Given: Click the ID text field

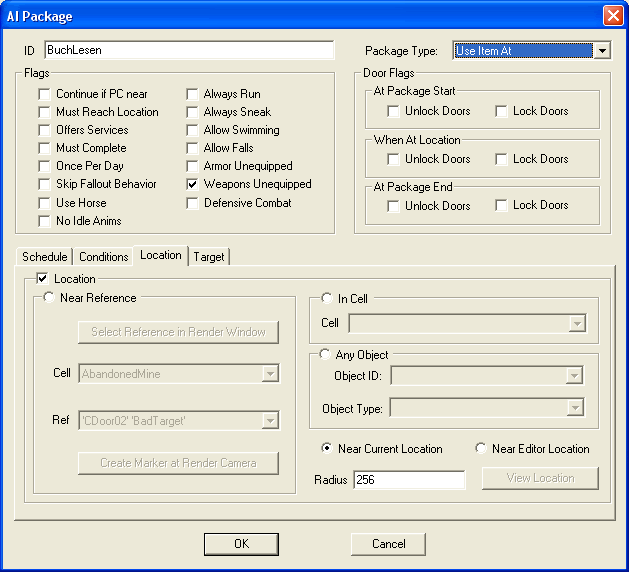Looking at the screenshot, I should pyautogui.click(x=188, y=50).
